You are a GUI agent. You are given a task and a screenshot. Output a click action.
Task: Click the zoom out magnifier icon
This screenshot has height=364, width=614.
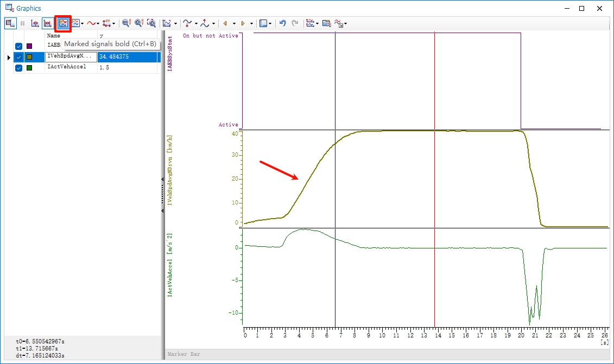[126, 23]
